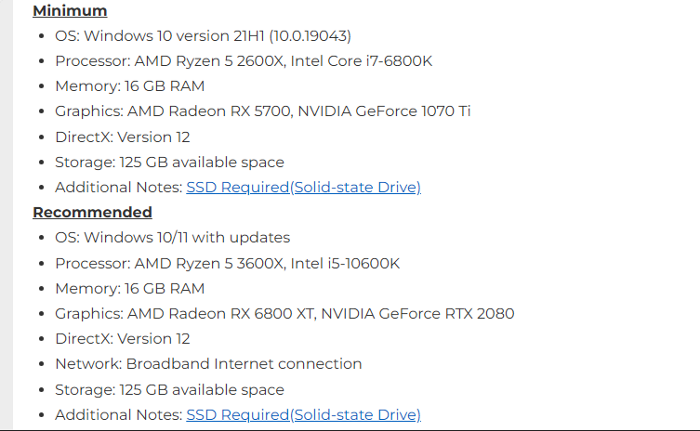Click the Memory line under Recommended
The height and width of the screenshot is (431, 700).
(129, 288)
